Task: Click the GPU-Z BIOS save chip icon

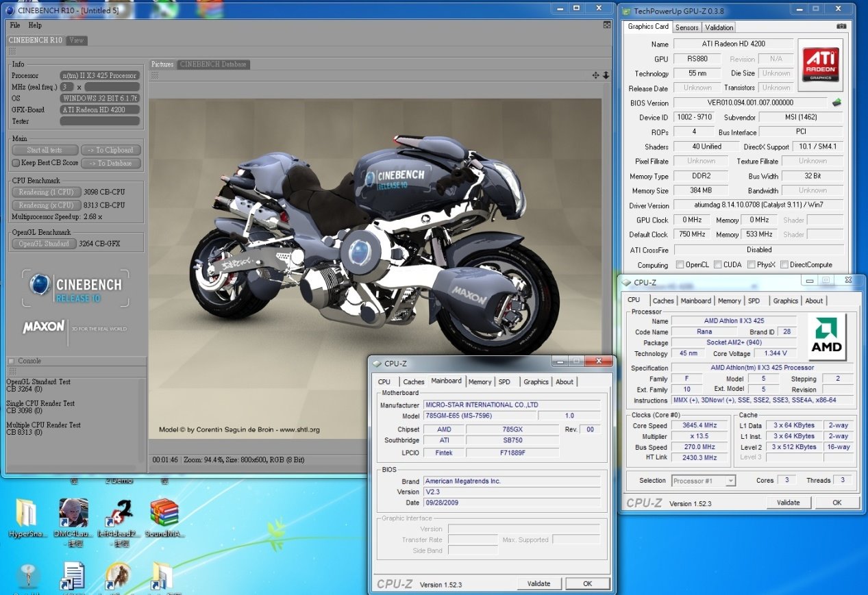Action: click(836, 103)
